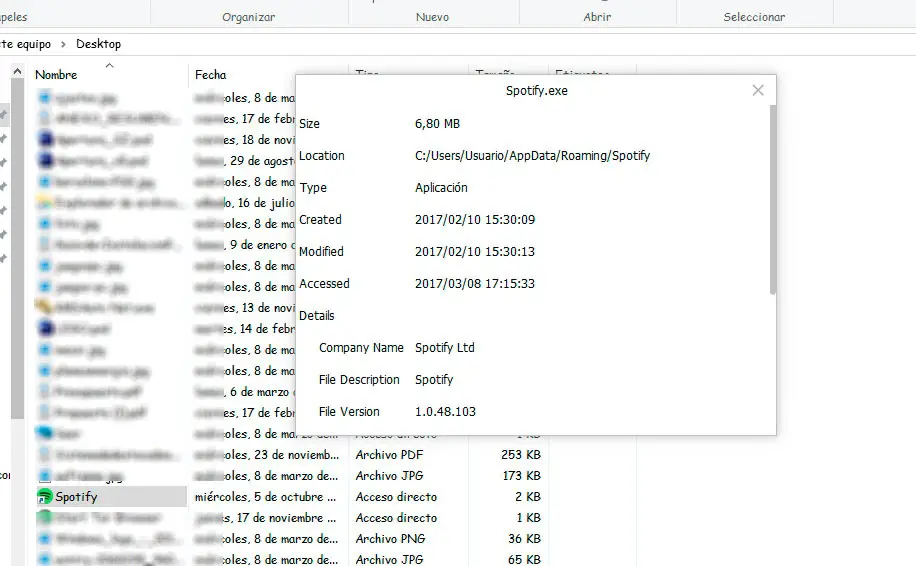Click the Company Name label
This screenshot has width=916, height=566.
point(361,348)
